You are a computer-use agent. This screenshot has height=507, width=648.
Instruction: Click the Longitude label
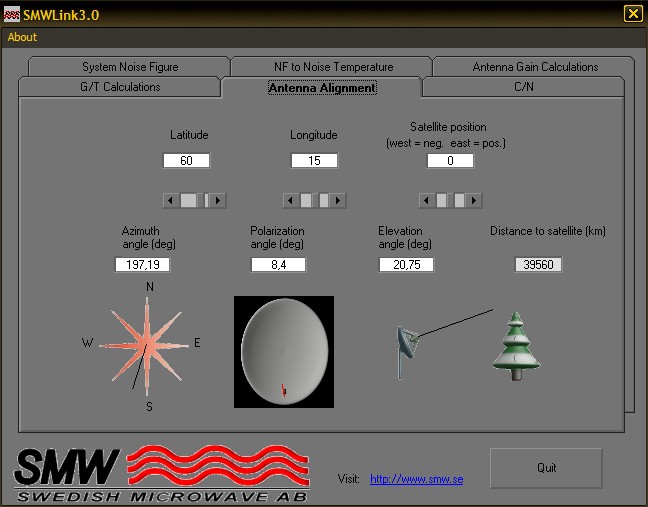(314, 135)
